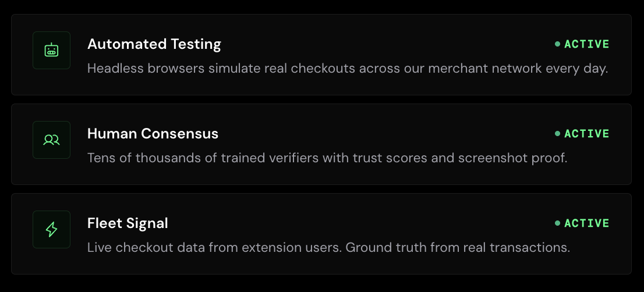Screen dimensions: 644x292
Task: Click the lightning bolt Fleet Signal icon
Action: (x=51, y=230)
